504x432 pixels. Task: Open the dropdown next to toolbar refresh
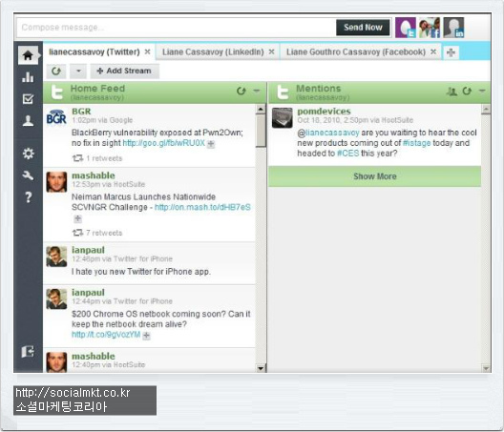(x=78, y=71)
